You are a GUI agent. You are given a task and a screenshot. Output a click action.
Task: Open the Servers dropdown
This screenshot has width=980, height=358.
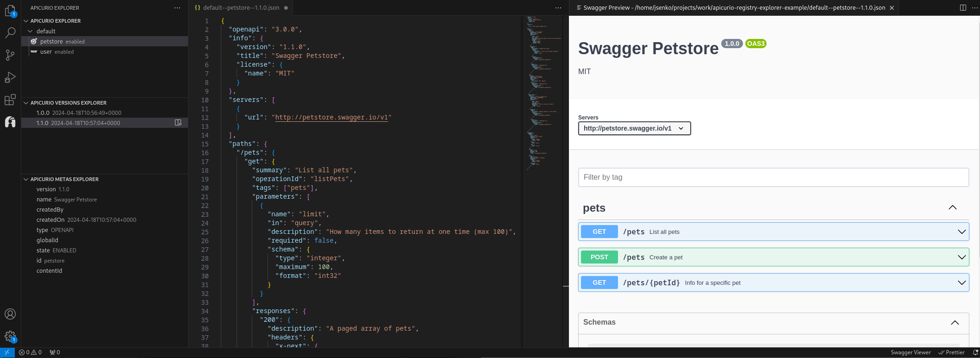coord(634,128)
